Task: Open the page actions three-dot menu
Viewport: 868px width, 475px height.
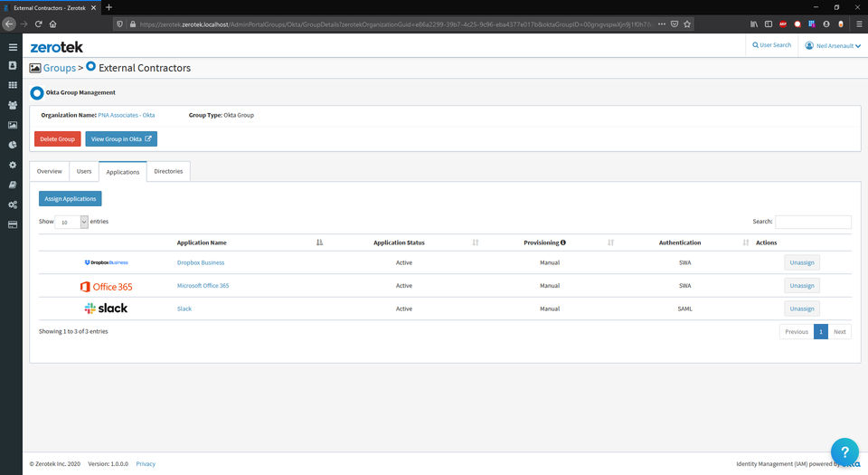Action: [x=662, y=24]
